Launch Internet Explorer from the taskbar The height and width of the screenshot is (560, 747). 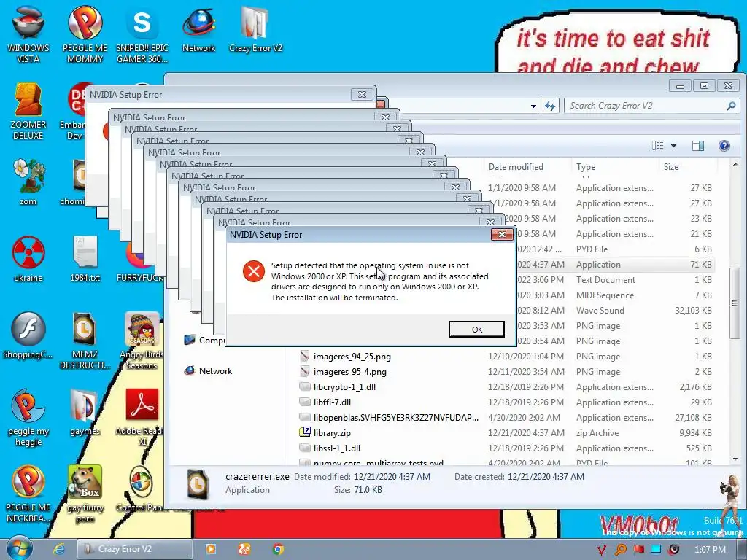pyautogui.click(x=58, y=549)
